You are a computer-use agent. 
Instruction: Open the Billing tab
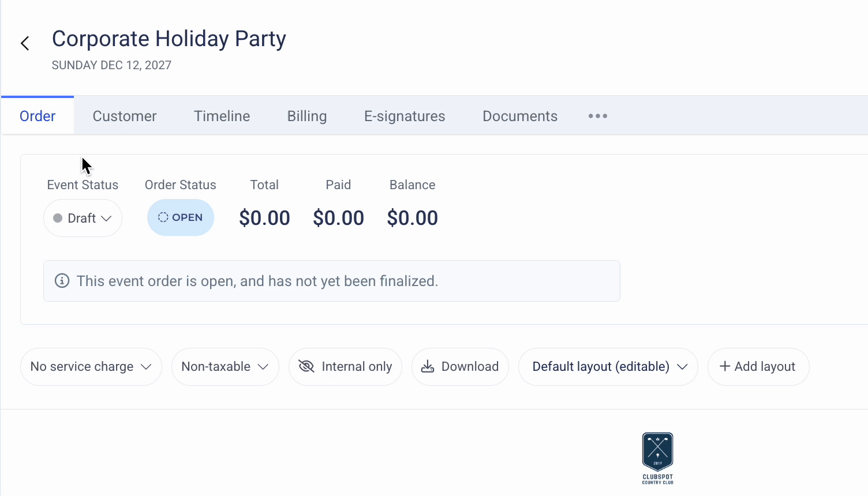point(307,116)
